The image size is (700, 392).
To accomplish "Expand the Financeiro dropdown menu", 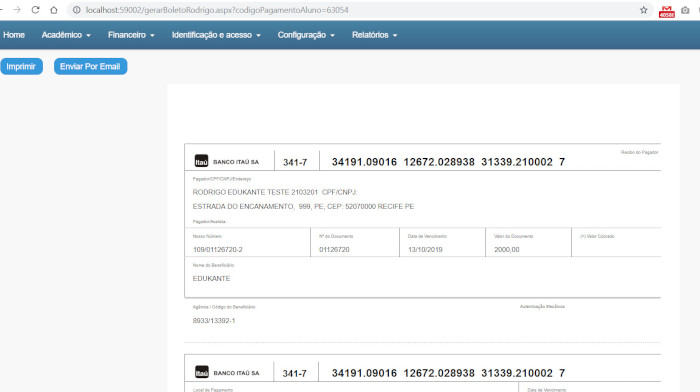I will [x=131, y=35].
